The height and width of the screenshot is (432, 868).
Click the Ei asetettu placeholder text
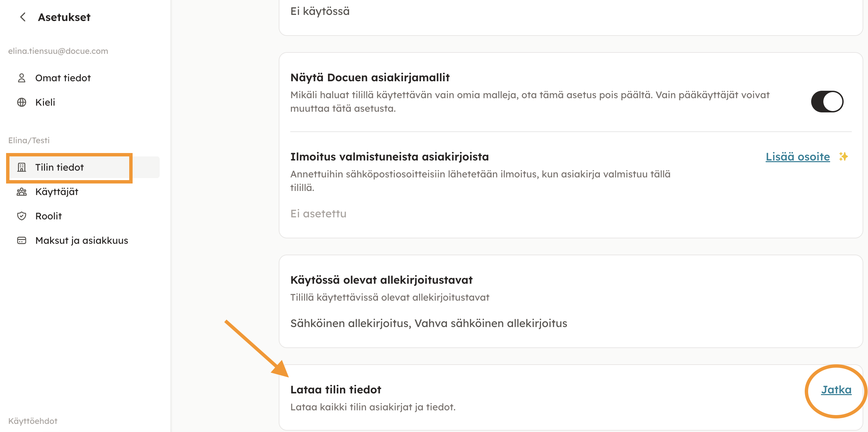[318, 214]
